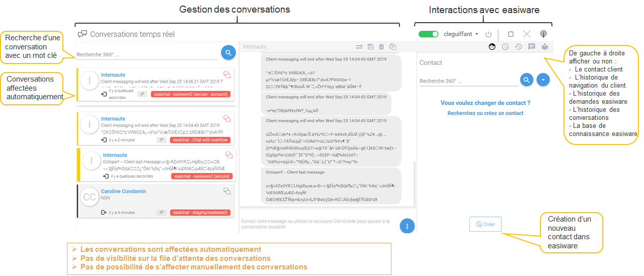Image resolution: width=644 pixels, height=276 pixels.
Task: Click the save conversation floppy icon
Action: (370, 47)
